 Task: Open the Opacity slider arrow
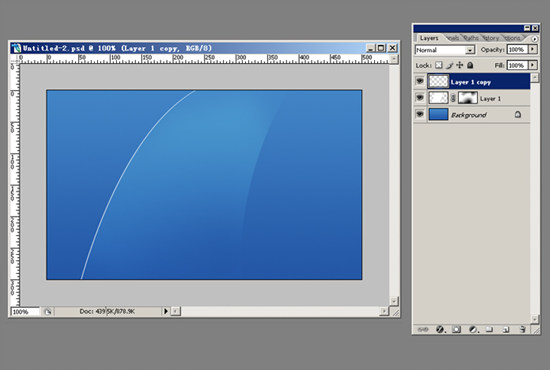click(533, 49)
